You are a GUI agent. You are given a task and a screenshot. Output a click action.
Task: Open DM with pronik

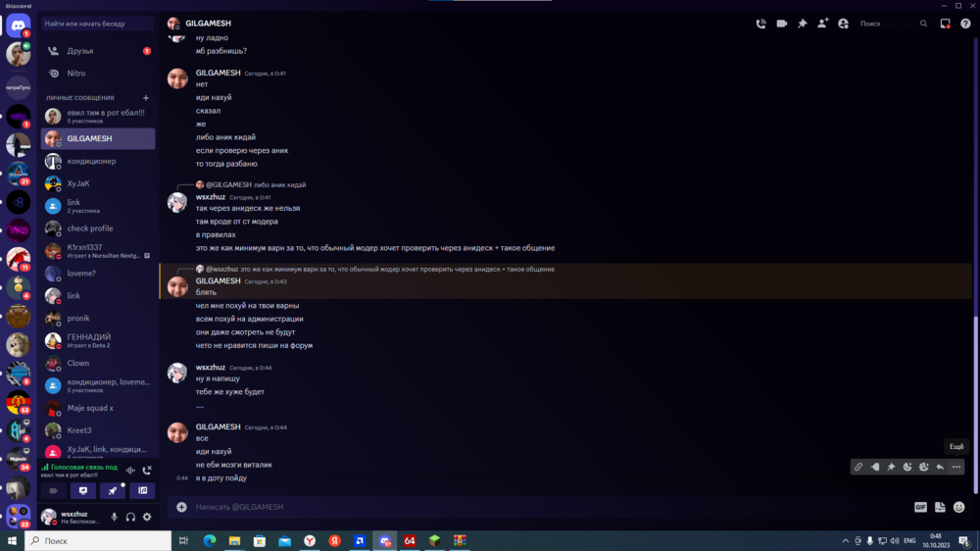(98, 319)
